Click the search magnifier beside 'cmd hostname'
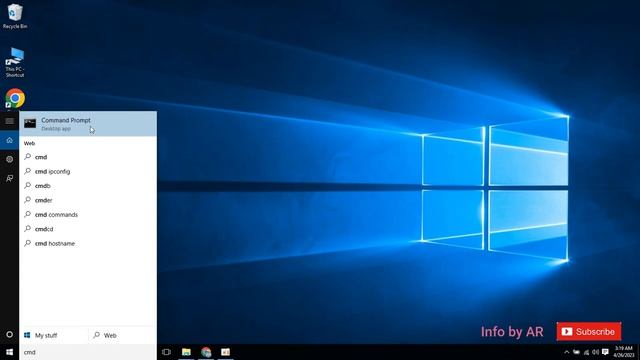Screen dimensions: 640x360 coord(27,243)
